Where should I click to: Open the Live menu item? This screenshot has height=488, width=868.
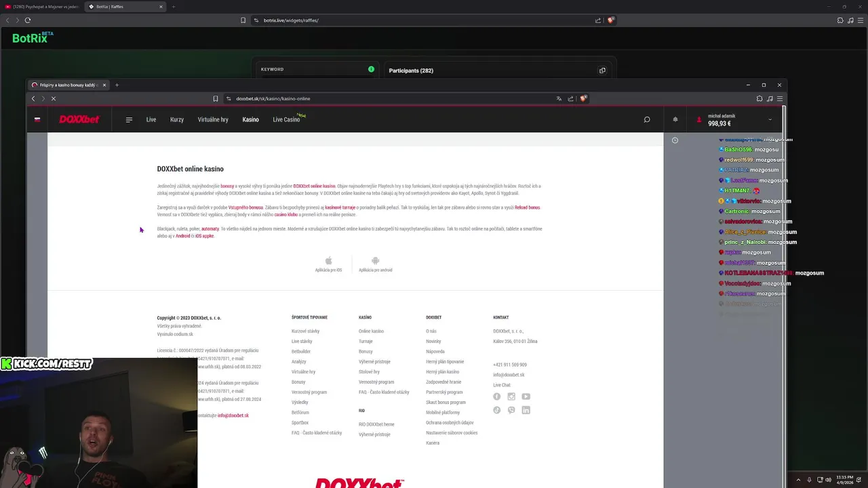[151, 120]
